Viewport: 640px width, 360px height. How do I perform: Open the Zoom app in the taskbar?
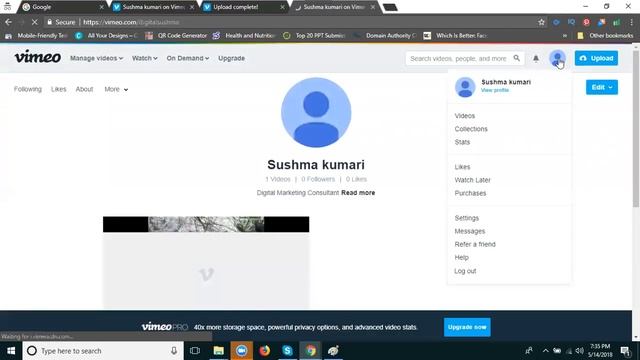pyautogui.click(x=242, y=351)
